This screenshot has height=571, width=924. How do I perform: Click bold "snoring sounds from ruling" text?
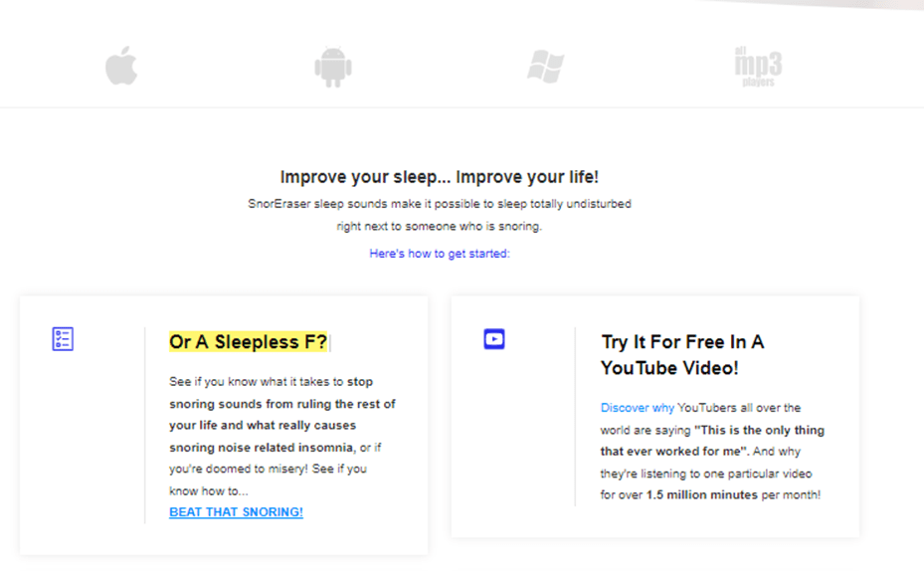pyautogui.click(x=282, y=403)
